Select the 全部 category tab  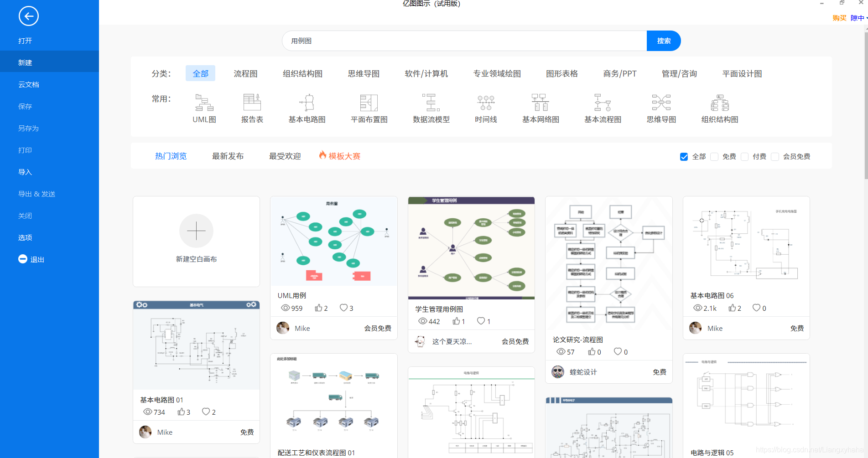[200, 73]
